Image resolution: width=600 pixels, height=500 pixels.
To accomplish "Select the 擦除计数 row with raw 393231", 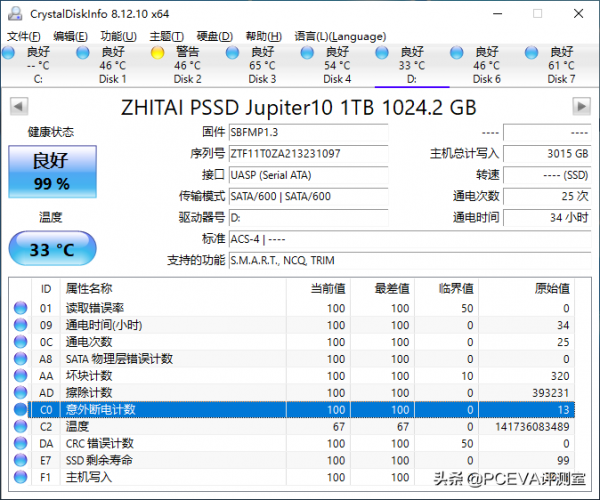I will pos(292,393).
